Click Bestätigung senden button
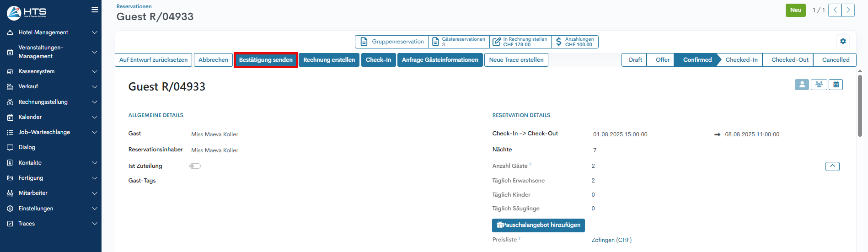 point(266,60)
